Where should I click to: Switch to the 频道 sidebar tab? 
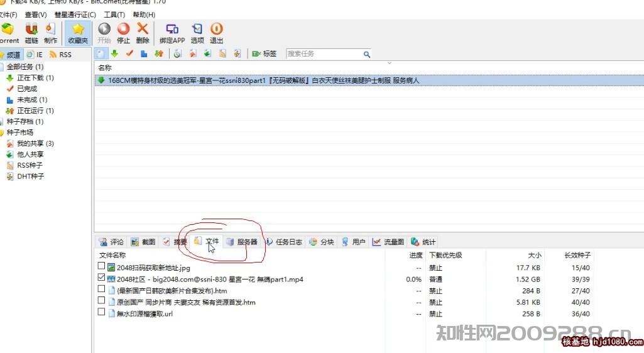[10, 55]
